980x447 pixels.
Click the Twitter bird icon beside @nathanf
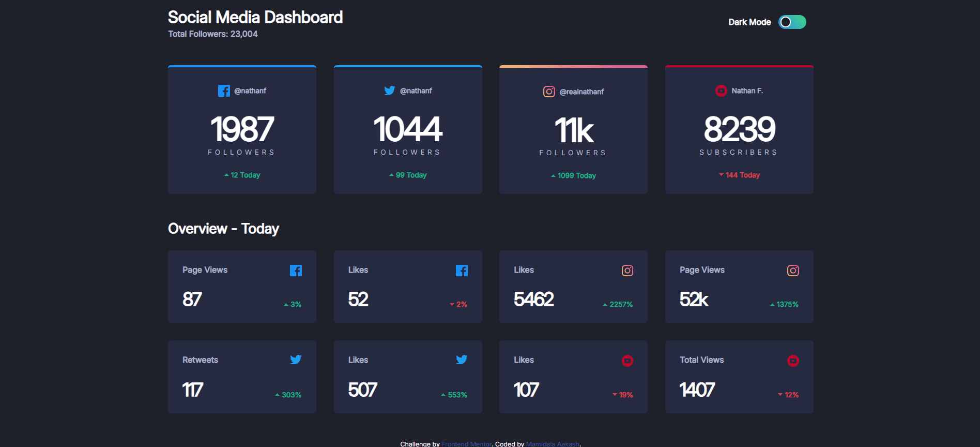(390, 91)
